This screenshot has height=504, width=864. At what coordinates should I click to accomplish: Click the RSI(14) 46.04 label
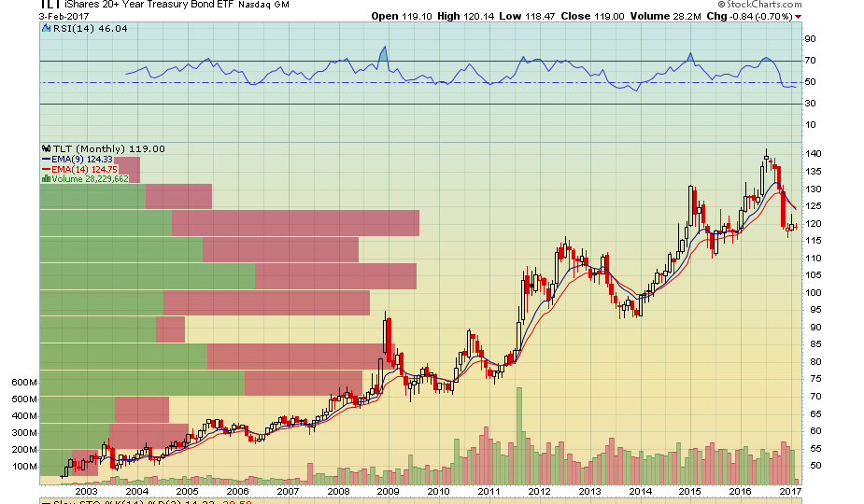coord(90,28)
